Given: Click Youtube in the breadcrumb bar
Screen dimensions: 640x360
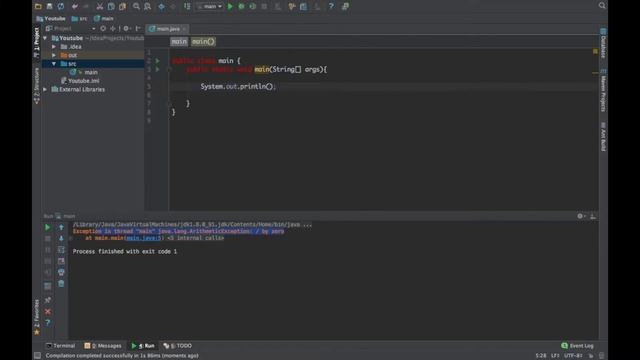Looking at the screenshot, I should tap(51, 18).
